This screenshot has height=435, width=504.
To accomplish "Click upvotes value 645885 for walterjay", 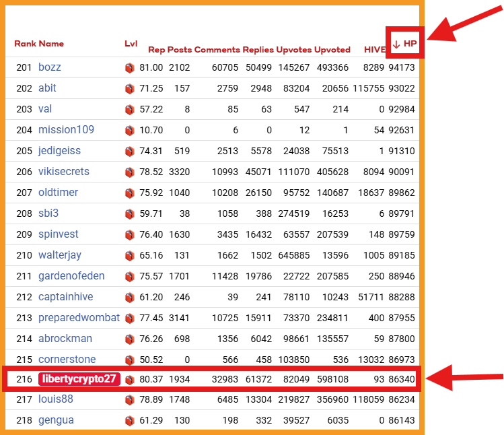I will 294,256.
